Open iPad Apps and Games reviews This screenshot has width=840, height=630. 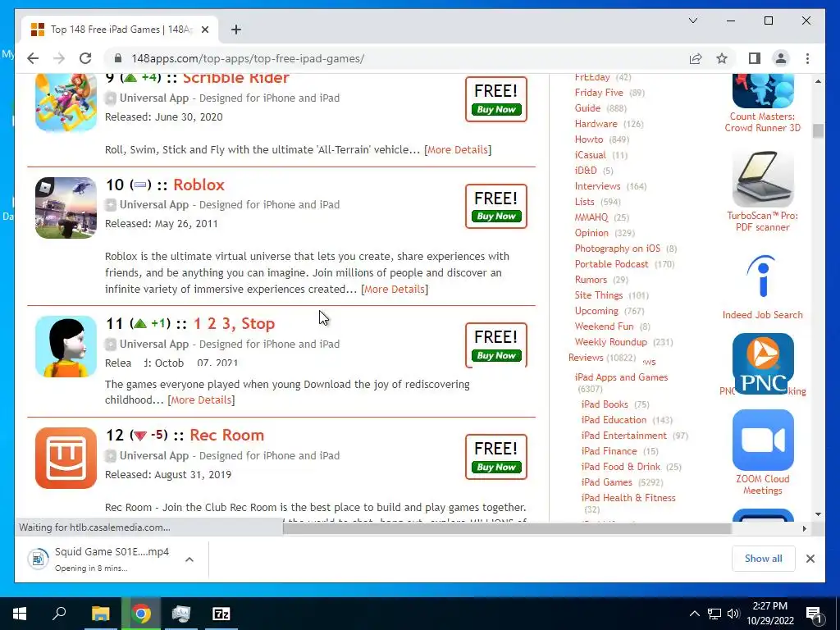(621, 377)
